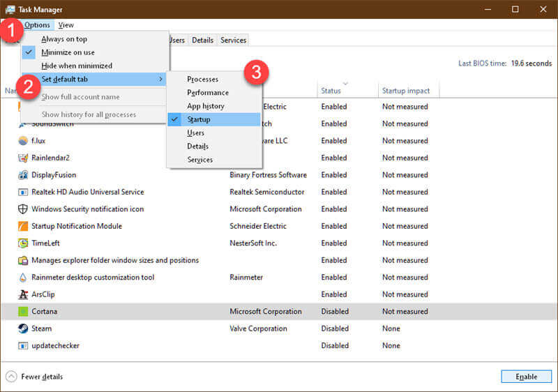Screen dimensions: 558x392
Task: Click the Windows Security shield icon
Action: 23,209
